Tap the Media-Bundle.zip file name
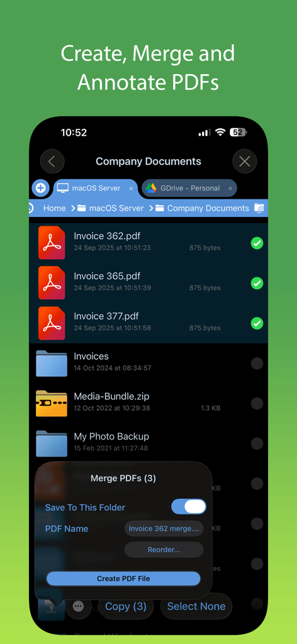Image resolution: width=297 pixels, height=644 pixels. (111, 396)
